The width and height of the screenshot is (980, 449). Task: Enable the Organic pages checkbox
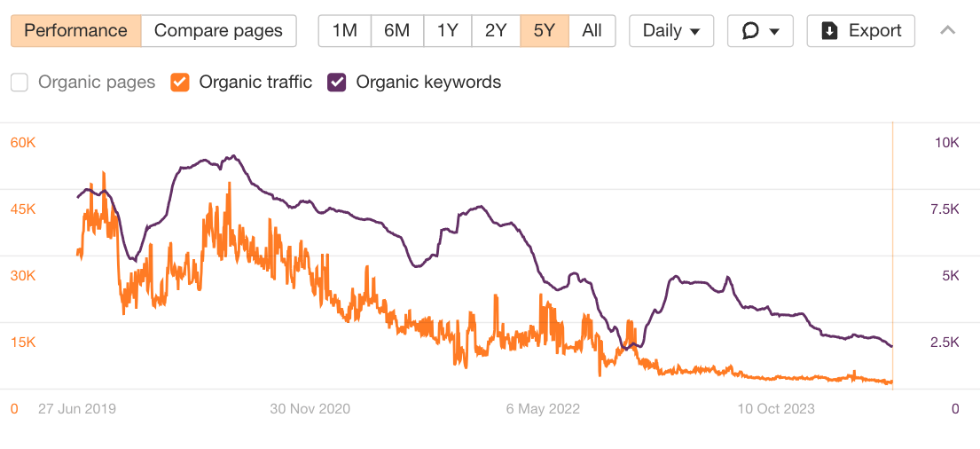pyautogui.click(x=20, y=83)
